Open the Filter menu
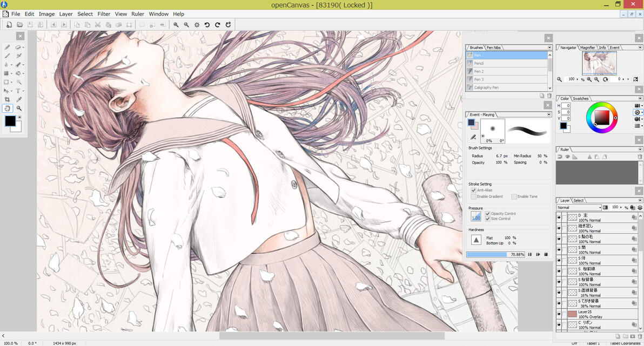This screenshot has height=346, width=644. tap(104, 14)
